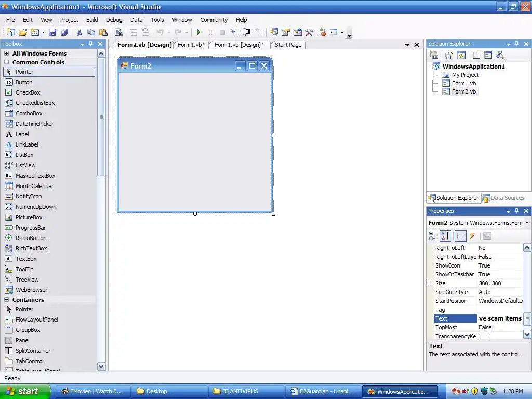Image resolution: width=532 pixels, height=399 pixels.
Task: Switch to Form1.vb* code tab
Action: [x=191, y=45]
